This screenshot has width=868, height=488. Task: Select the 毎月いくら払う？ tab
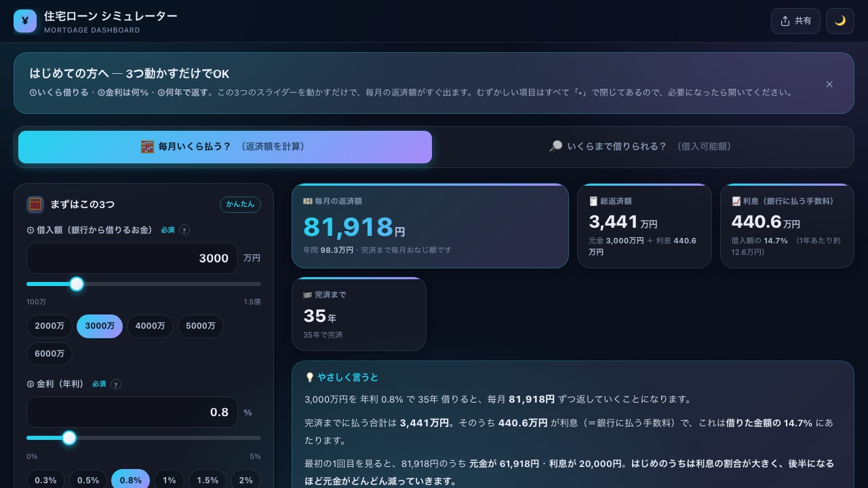225,147
